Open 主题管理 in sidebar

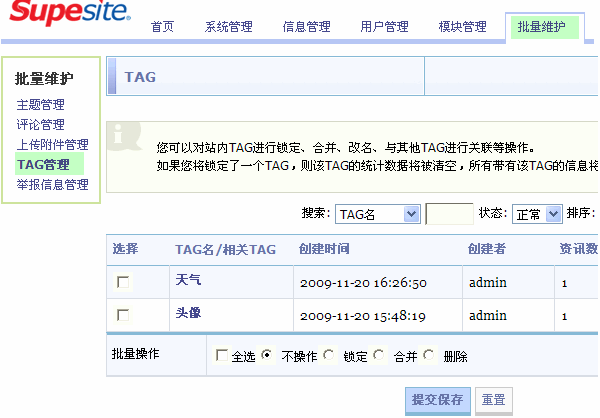click(x=40, y=105)
